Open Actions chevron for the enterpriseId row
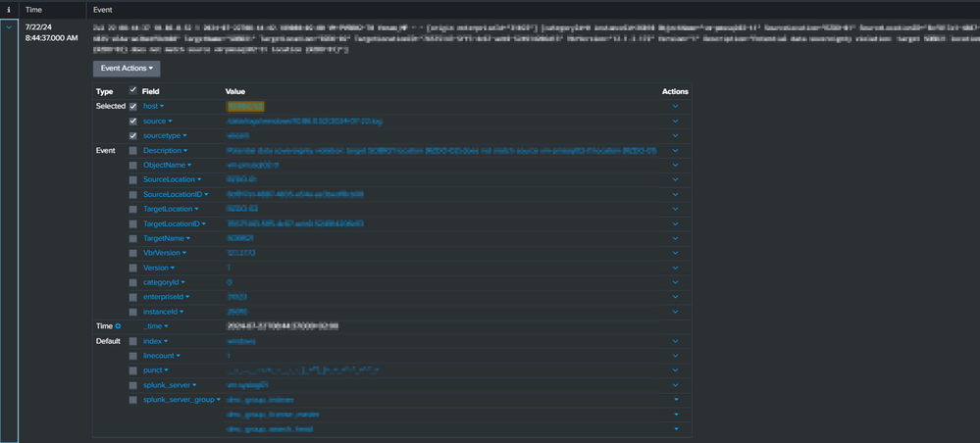 coord(675,297)
